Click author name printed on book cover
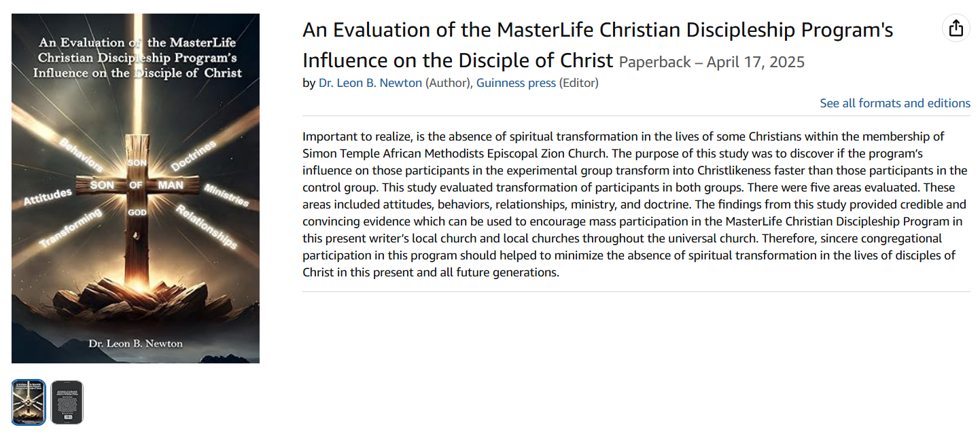The width and height of the screenshot is (980, 434). [136, 344]
